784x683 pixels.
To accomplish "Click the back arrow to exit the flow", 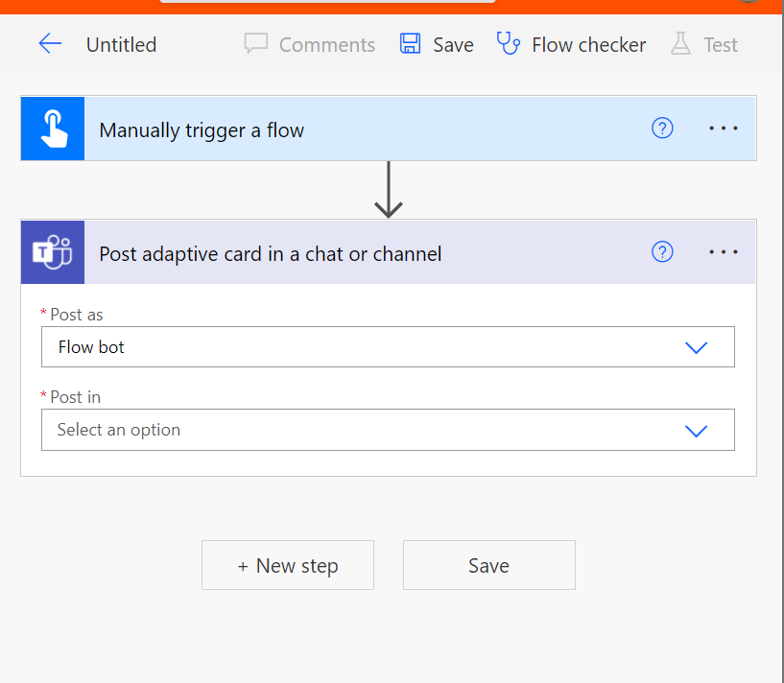I will pyautogui.click(x=50, y=44).
